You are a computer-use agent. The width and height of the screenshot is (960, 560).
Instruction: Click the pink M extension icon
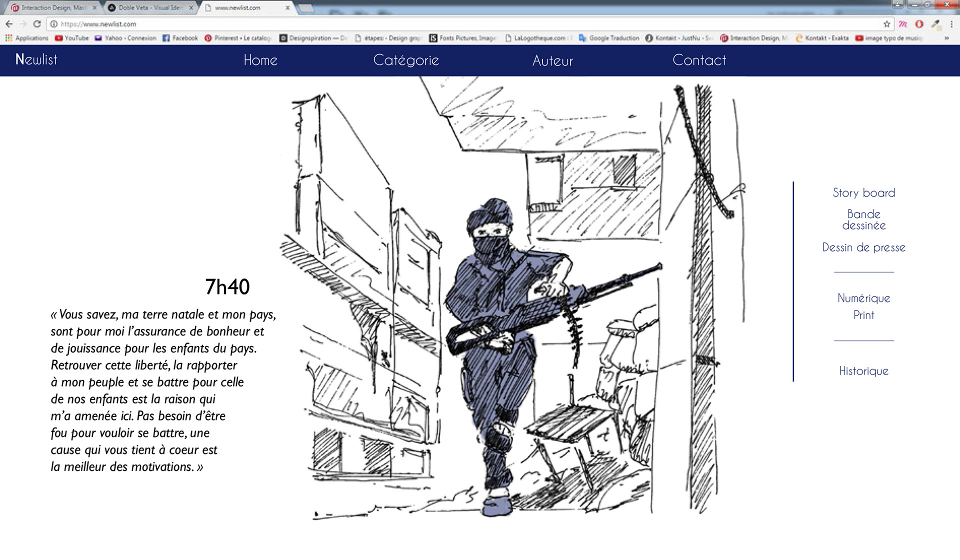(903, 24)
